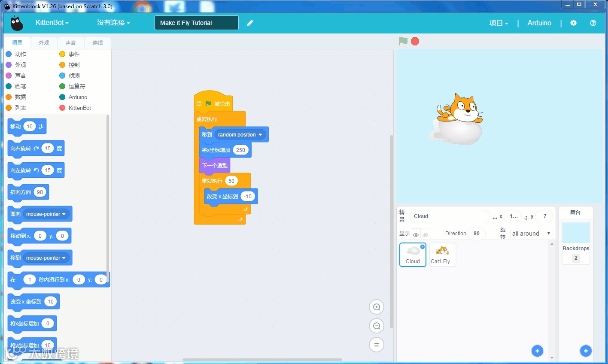The image size is (608, 364).
Task: Open the 项目 project menu
Action: (x=499, y=23)
